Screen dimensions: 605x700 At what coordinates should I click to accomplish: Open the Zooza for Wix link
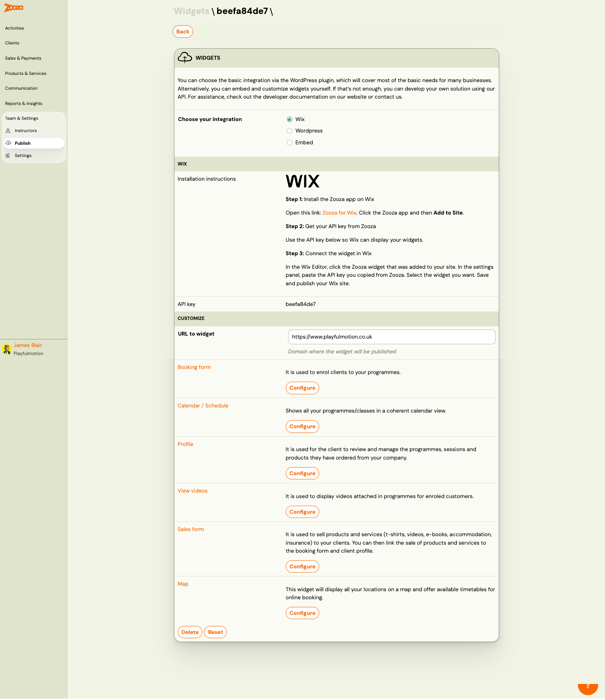tap(340, 213)
